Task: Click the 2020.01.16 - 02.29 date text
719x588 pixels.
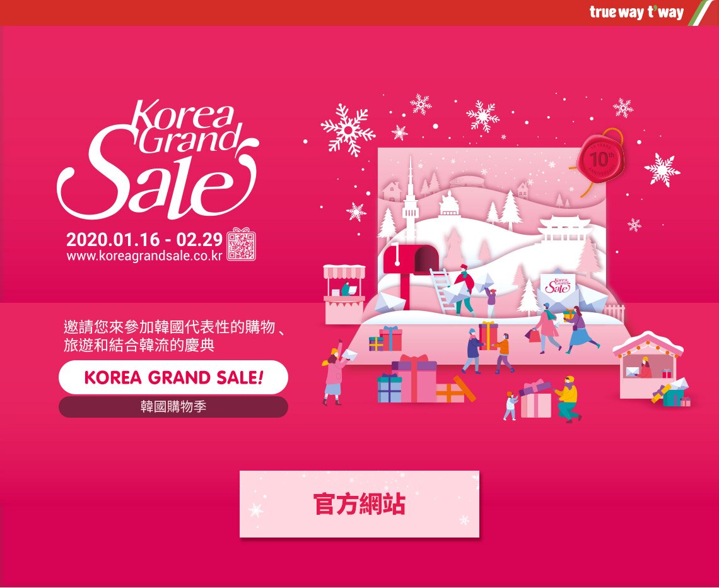Action: click(144, 239)
